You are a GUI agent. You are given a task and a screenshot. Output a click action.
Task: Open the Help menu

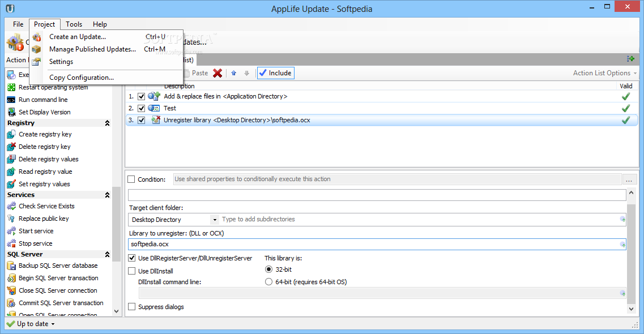(100, 24)
